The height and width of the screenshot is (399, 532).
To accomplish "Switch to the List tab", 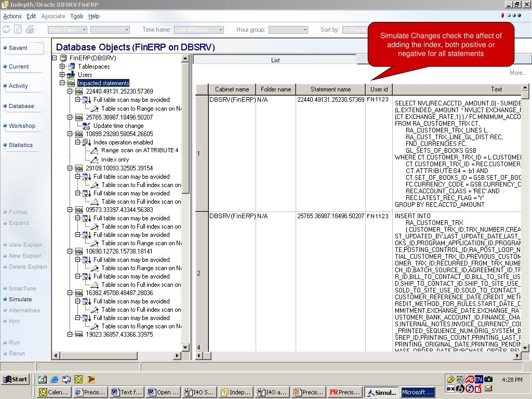I will pyautogui.click(x=275, y=60).
